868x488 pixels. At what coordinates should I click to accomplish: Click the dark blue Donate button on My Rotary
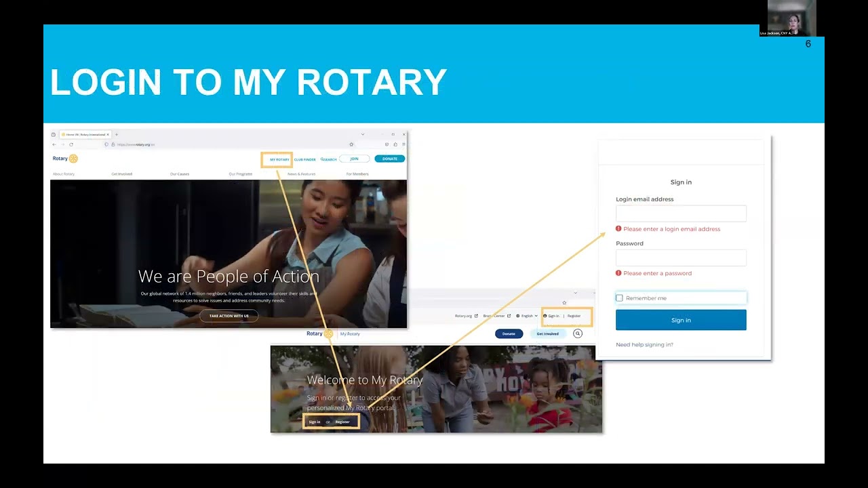[509, 333]
